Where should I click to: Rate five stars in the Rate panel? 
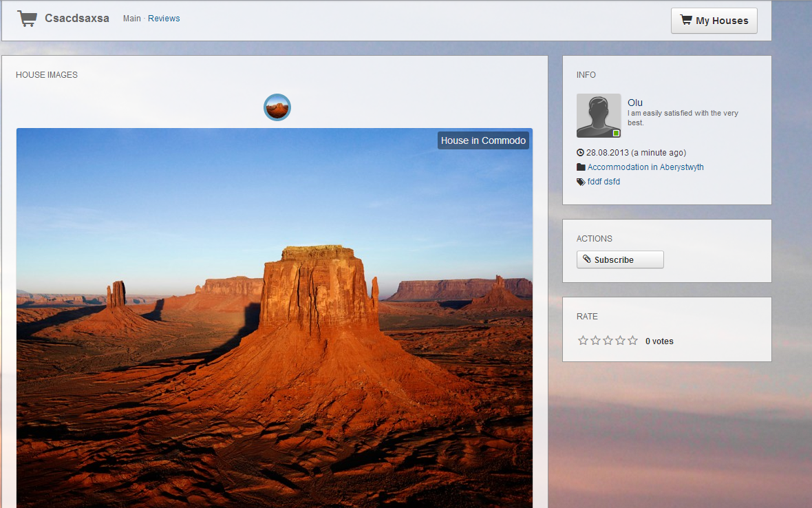click(x=633, y=340)
